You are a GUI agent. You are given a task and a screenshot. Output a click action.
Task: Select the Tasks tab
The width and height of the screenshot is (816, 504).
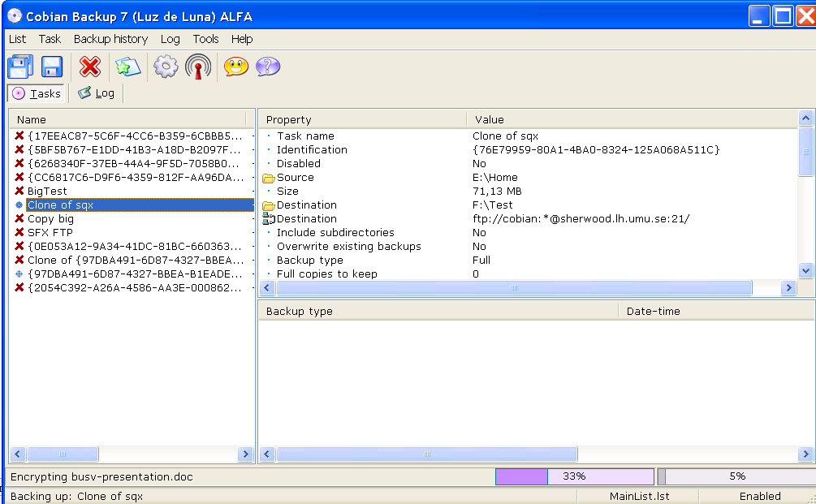[x=37, y=93]
